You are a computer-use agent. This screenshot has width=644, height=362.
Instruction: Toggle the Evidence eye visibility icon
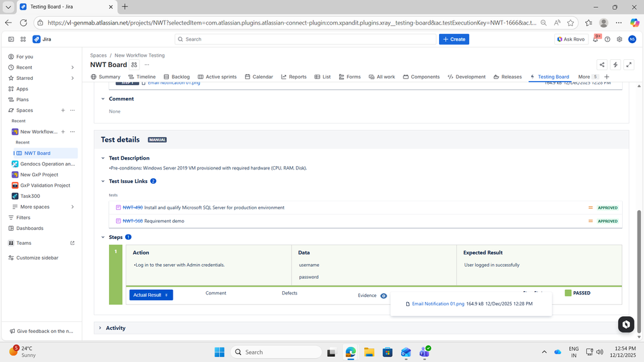point(384,296)
